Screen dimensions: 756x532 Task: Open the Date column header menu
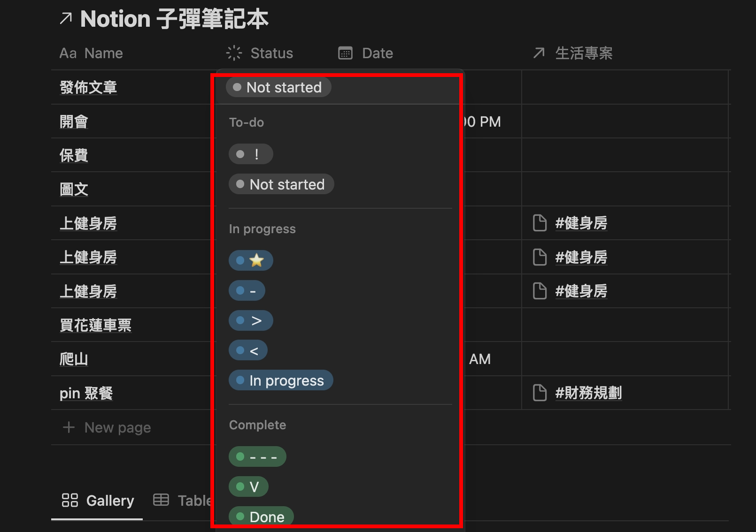coord(366,53)
